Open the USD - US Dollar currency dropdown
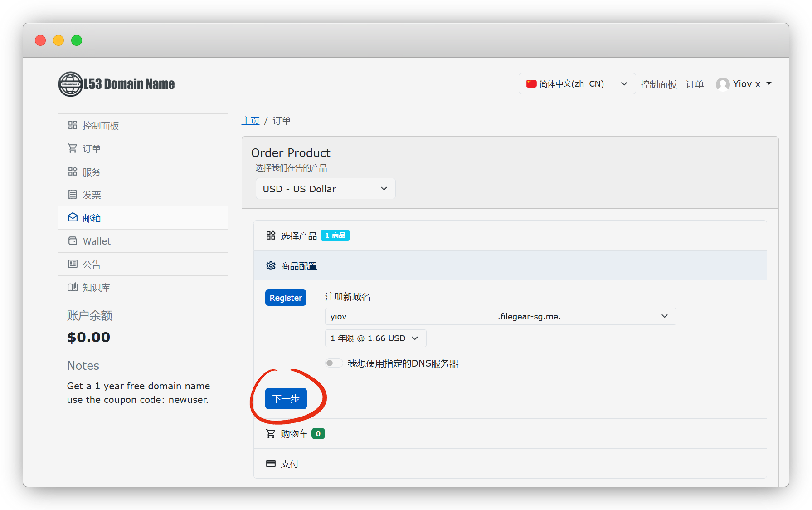The width and height of the screenshot is (812, 510). point(325,189)
